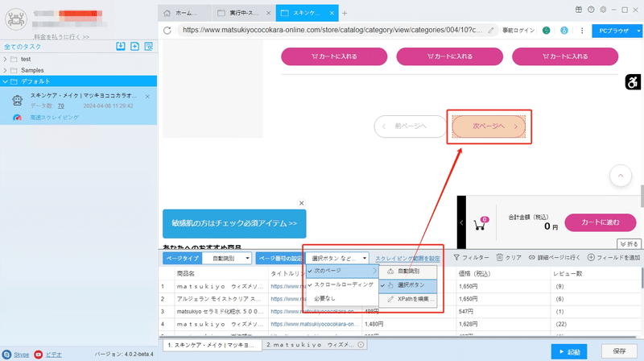Click the クリア button
The image size is (644, 361).
(x=509, y=257)
